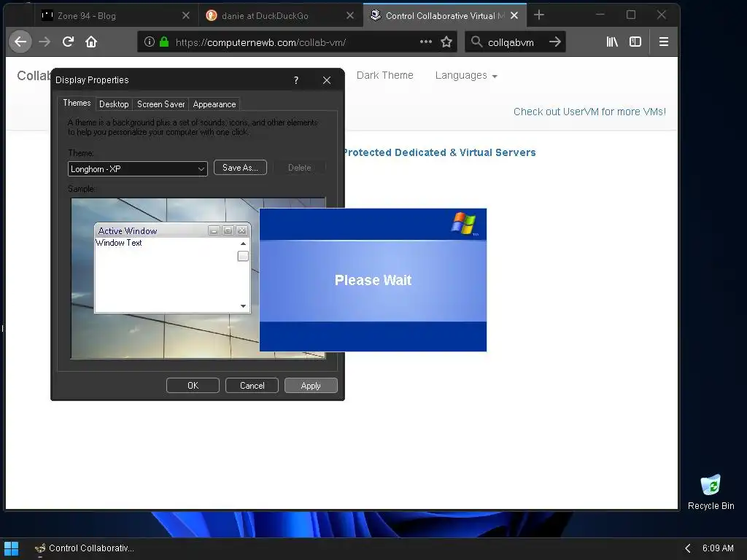
Task: Open the Recycle Bin desktop icon
Action: (x=711, y=492)
